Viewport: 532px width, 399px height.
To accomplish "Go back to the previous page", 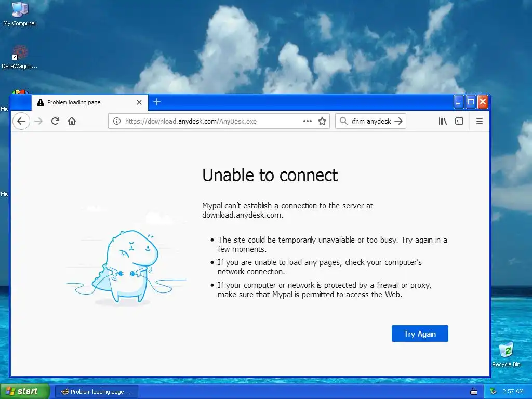I will (21, 121).
